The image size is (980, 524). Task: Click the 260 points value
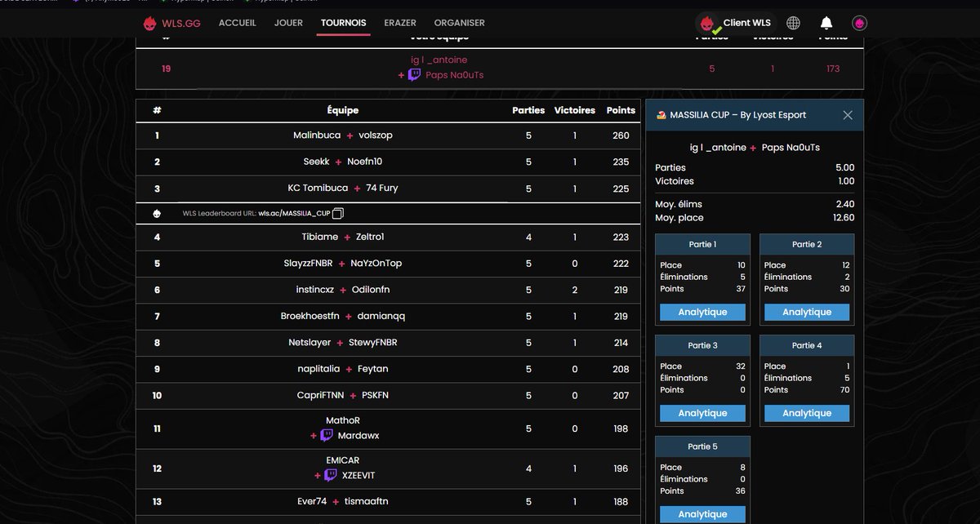621,135
